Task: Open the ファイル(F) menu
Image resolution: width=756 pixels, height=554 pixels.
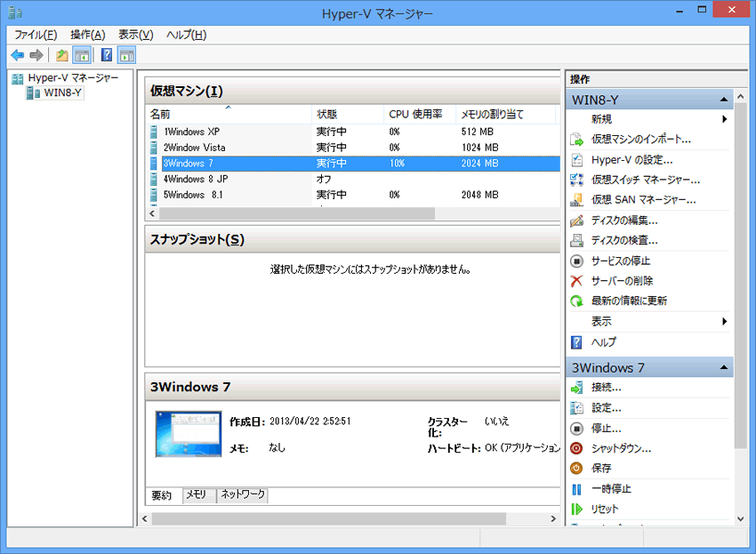Action: (36, 35)
